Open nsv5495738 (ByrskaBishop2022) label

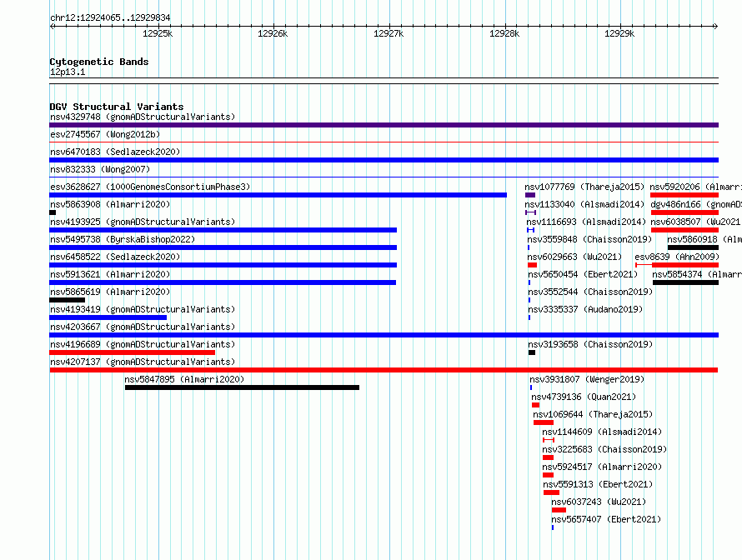123,239
